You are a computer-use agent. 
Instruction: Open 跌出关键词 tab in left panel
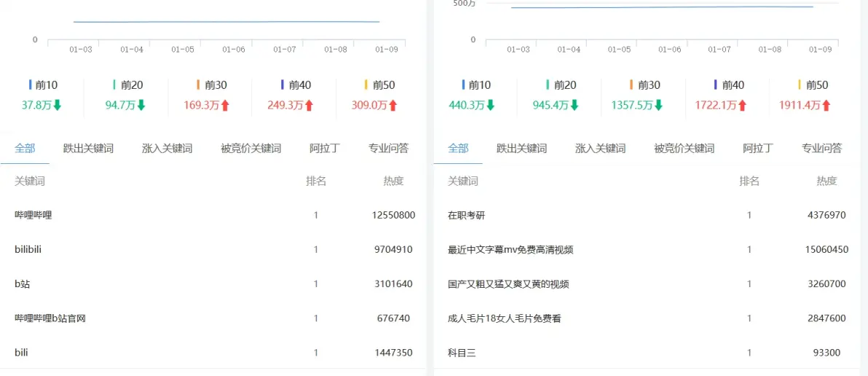[89, 149]
